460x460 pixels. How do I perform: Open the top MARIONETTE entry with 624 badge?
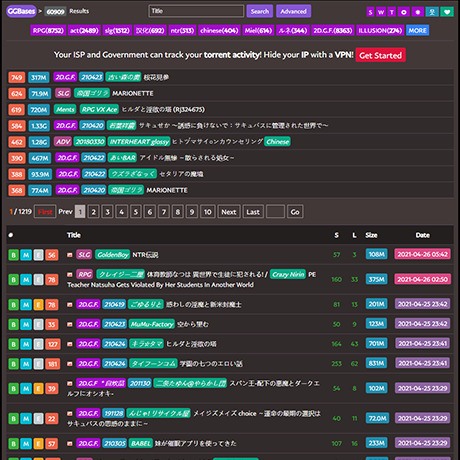pyautogui.click(x=132, y=94)
